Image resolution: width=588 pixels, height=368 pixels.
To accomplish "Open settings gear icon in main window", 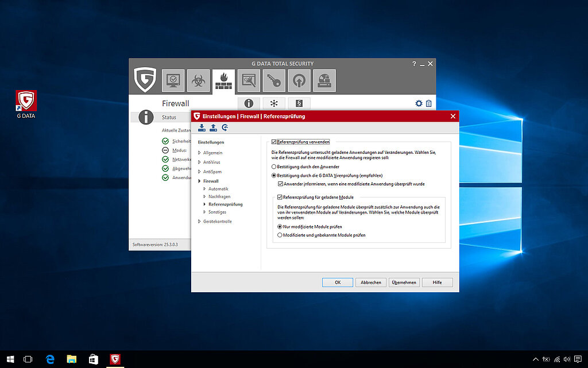I will coord(419,103).
